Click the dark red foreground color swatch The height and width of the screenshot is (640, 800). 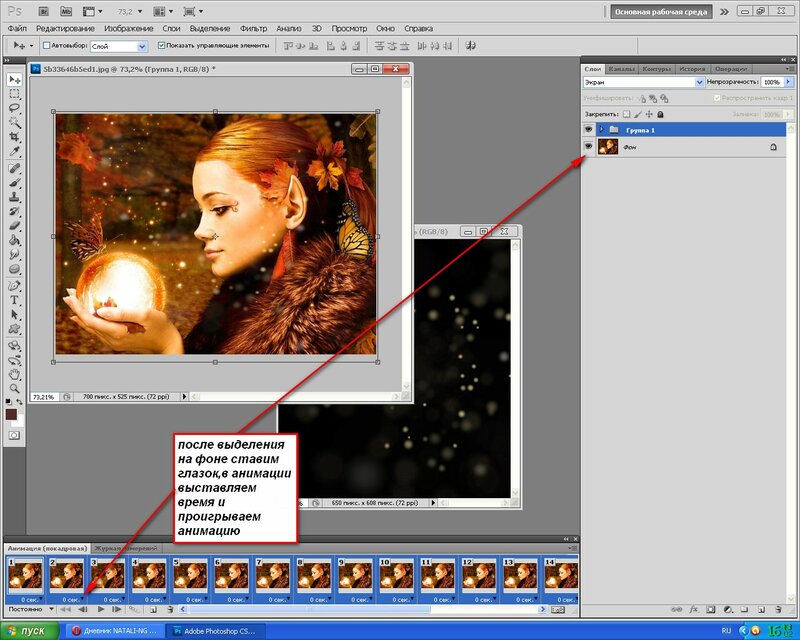click(11, 414)
